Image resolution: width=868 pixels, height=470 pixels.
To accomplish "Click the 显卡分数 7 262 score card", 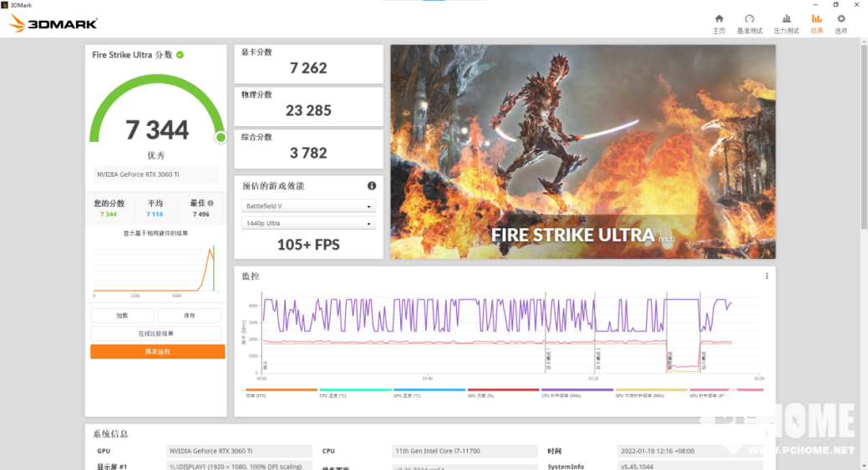I will click(x=308, y=64).
